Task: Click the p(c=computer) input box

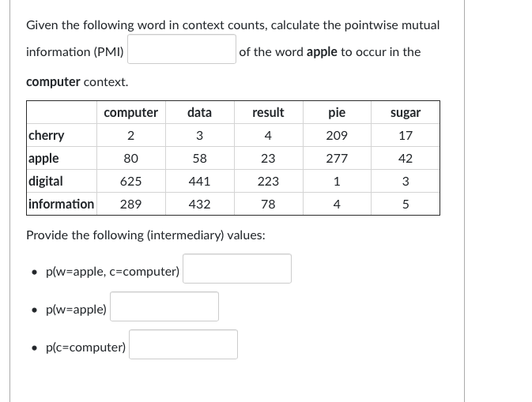Action: tap(183, 344)
